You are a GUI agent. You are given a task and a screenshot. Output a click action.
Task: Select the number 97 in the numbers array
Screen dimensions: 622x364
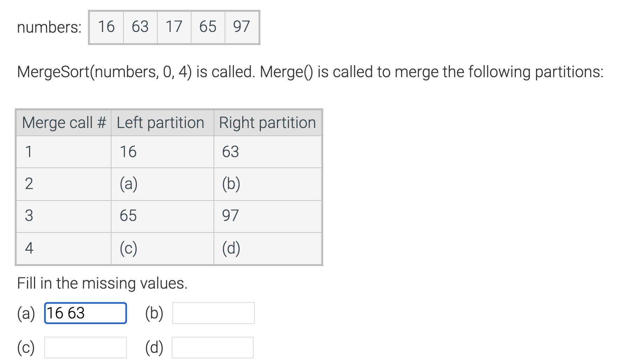point(241,27)
